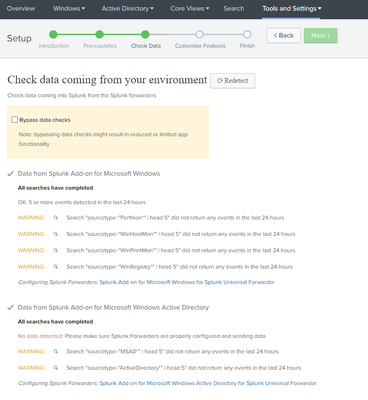Click the WinRegistry warning search text
Viewport: 368px width, 400px height.
pyautogui.click(x=180, y=267)
